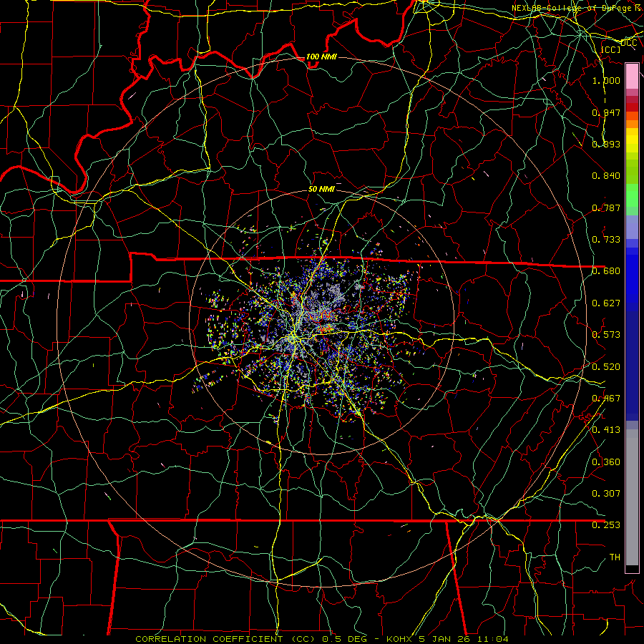Image resolution: width=644 pixels, height=644 pixels.
Task: Click the '0.360' scale label
Action: [606, 462]
